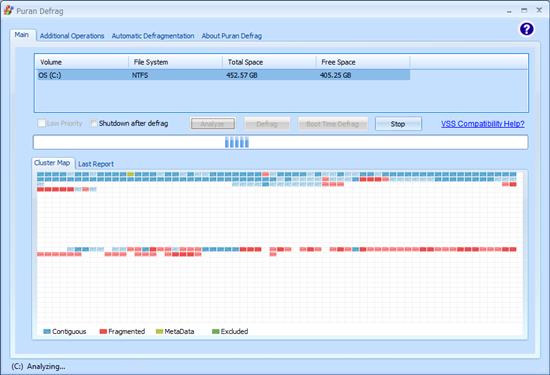Sort by the Free Space column header
Image resolution: width=550 pixels, height=375 pixels.
363,62
